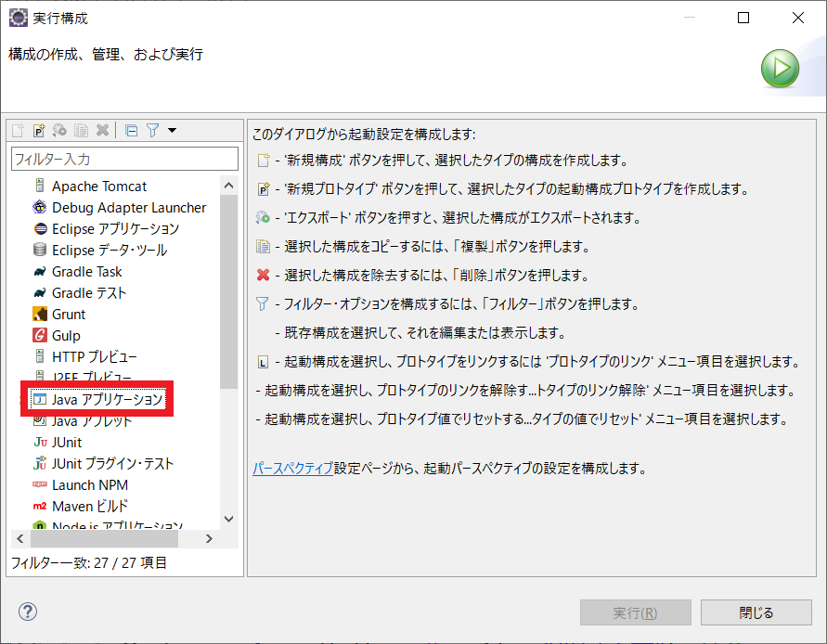Choose Gradle Task configuration type
The image size is (827, 644).
pos(86,272)
